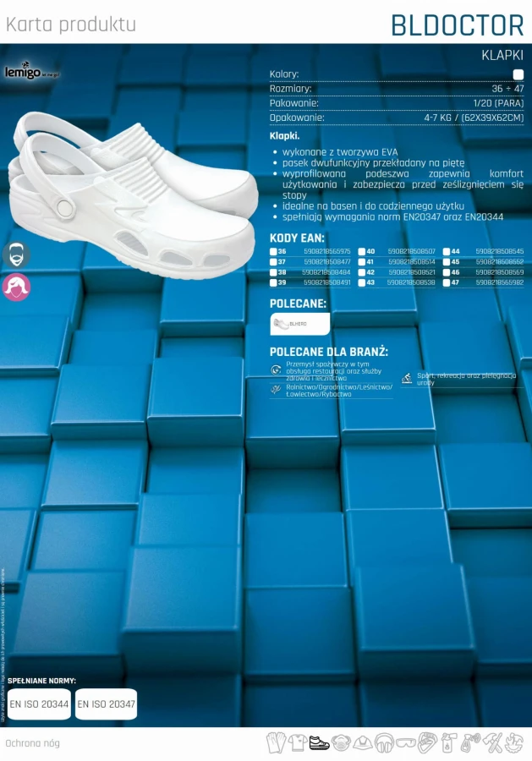The height and width of the screenshot is (761, 532).
Task: Check the box for size 41
Action: [362, 262]
